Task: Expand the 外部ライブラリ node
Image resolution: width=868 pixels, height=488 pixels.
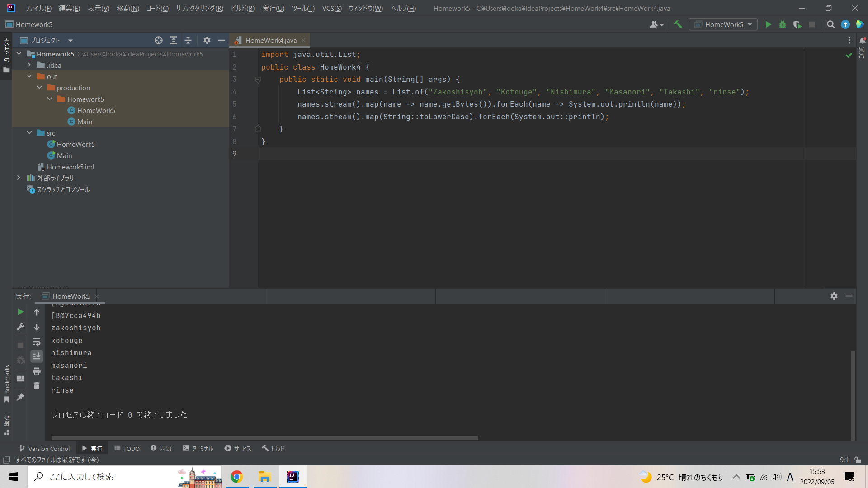Action: [x=19, y=178]
